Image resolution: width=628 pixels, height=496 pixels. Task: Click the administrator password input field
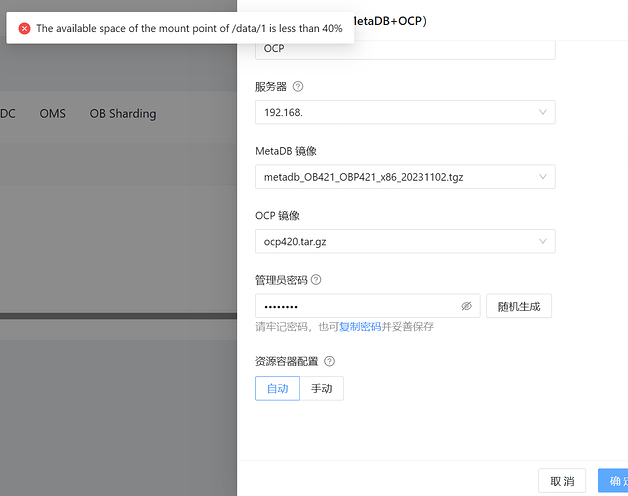click(368, 306)
